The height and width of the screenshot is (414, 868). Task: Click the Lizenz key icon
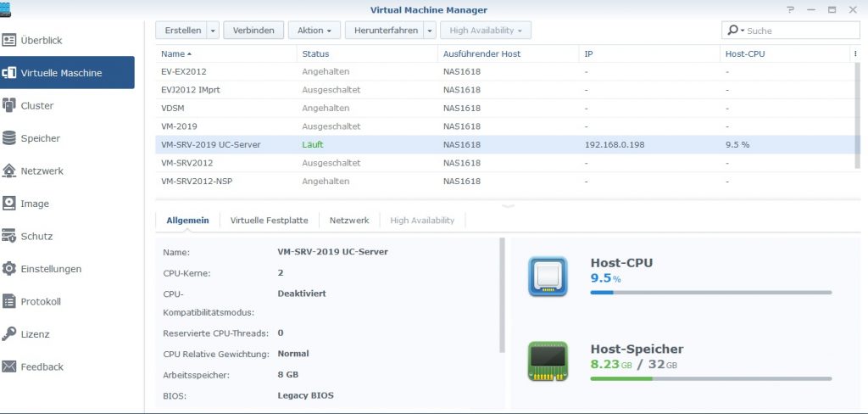(8, 334)
